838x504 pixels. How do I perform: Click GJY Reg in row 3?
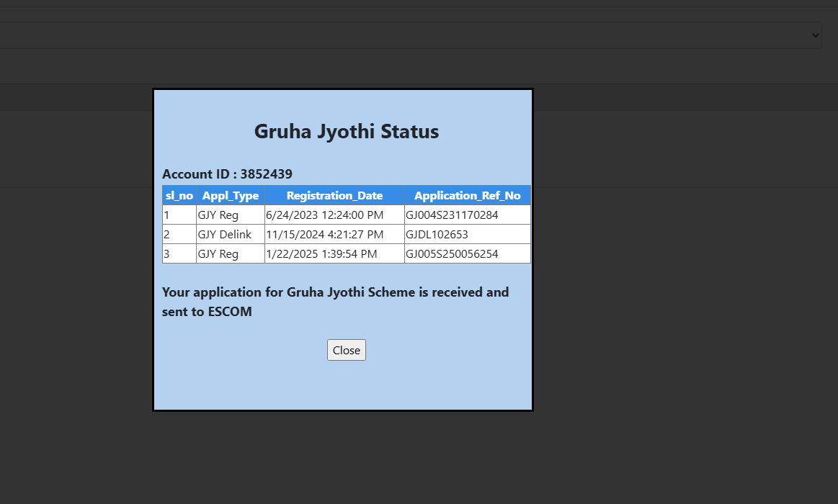[x=218, y=254]
